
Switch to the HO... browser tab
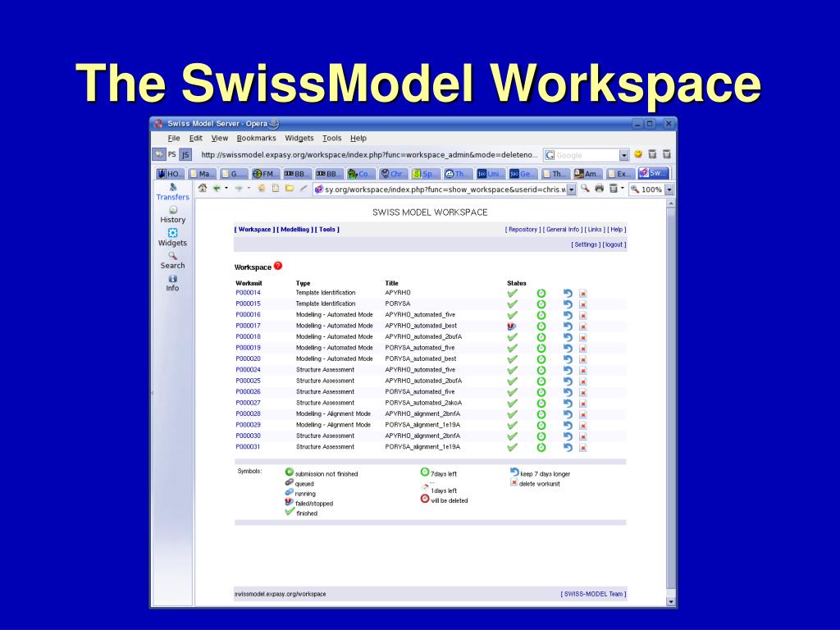coord(170,174)
